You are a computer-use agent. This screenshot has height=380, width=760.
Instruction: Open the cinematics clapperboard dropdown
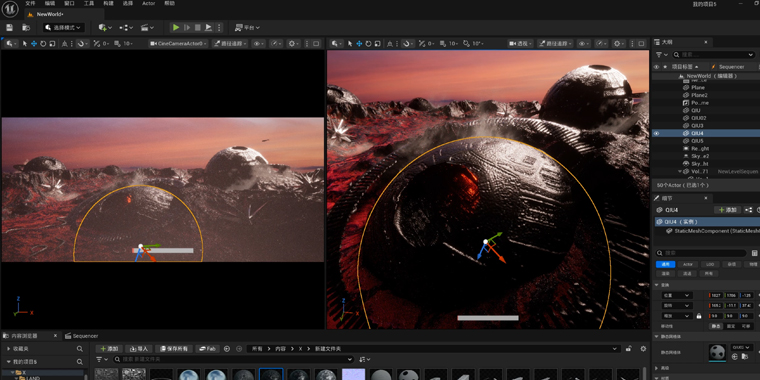point(147,28)
